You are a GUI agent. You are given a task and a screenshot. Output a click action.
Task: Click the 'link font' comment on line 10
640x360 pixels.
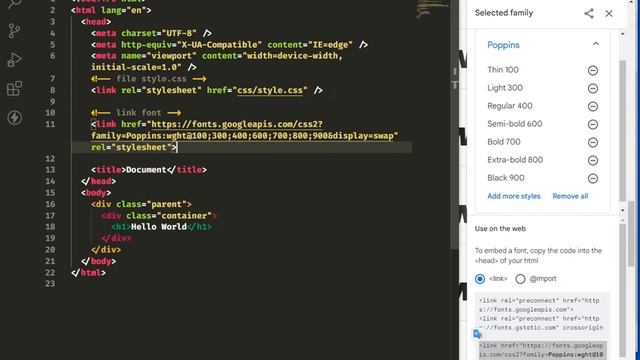pos(136,113)
